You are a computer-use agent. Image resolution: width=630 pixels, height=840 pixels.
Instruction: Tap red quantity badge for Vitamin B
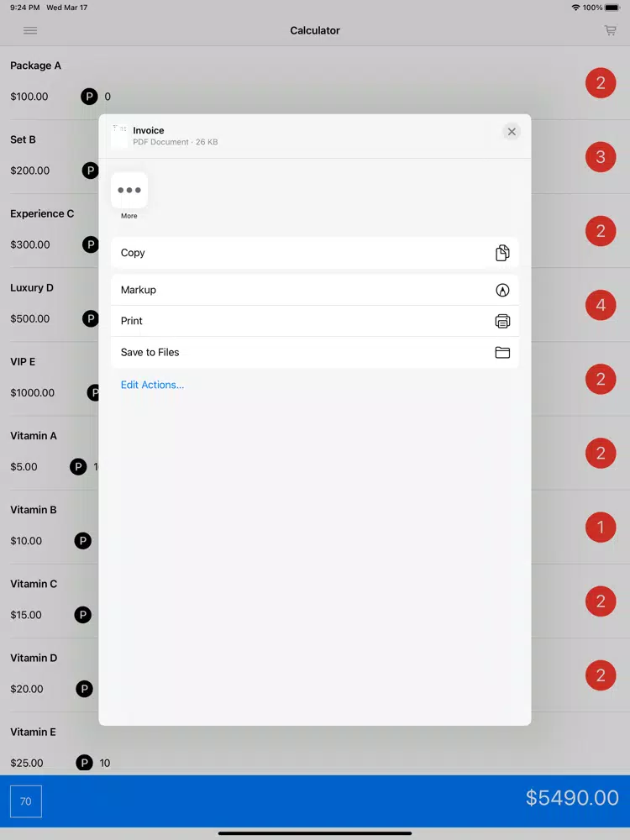[601, 528]
